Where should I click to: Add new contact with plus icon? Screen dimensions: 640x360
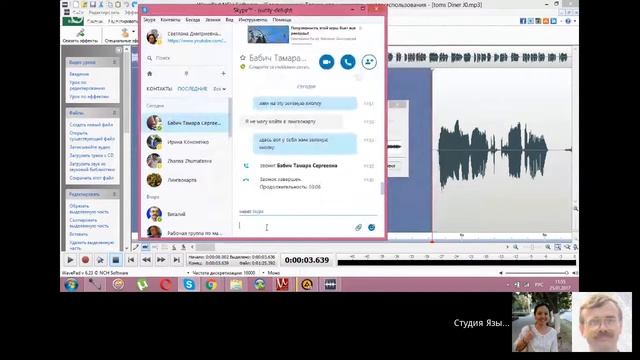click(x=223, y=74)
